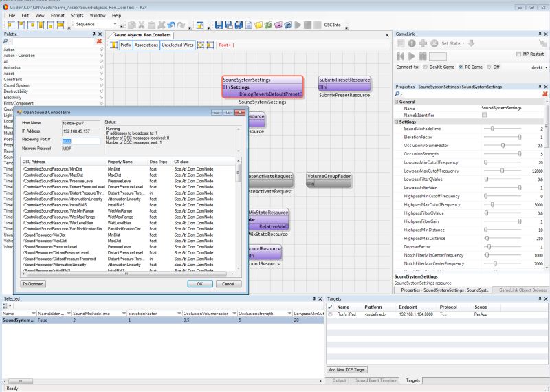The width and height of the screenshot is (550, 392).
Task: Pin the Palette panel with pushpin icon
Action: click(93, 34)
